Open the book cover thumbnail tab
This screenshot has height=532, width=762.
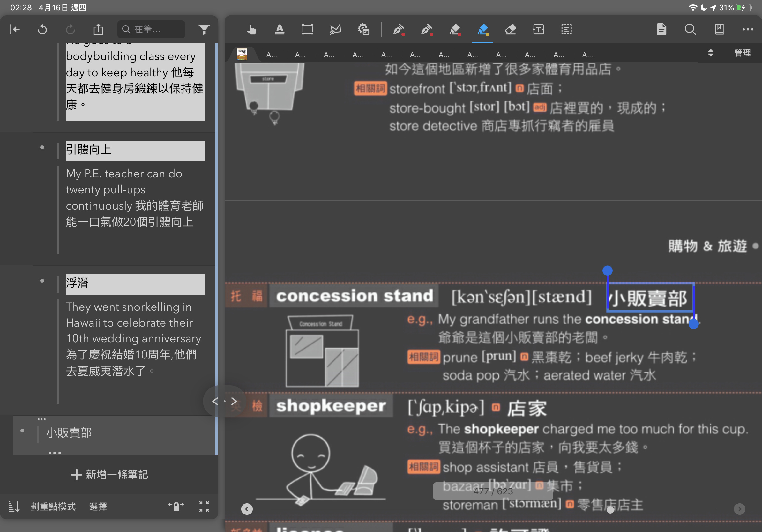pos(242,54)
